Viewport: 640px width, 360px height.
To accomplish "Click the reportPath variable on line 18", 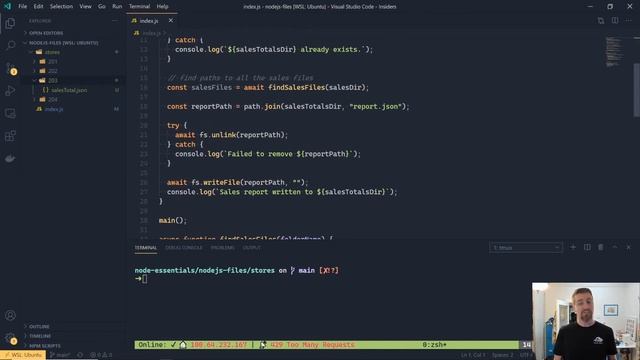I will click(211, 107).
